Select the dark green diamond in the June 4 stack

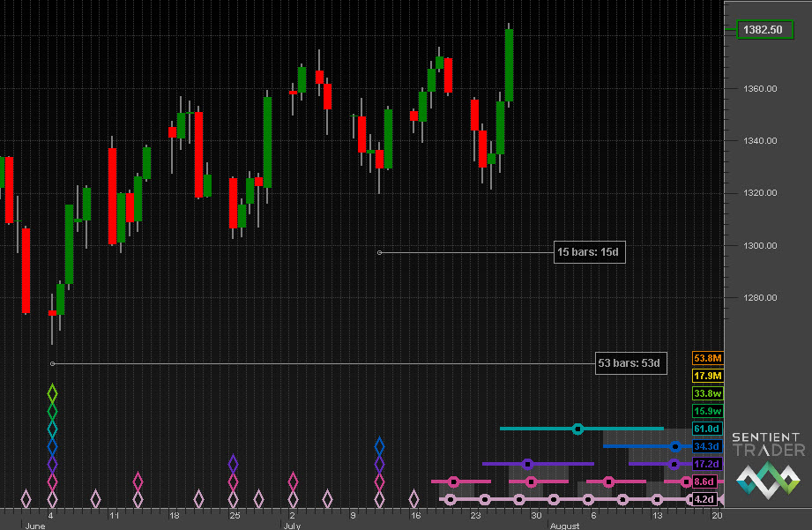(x=52, y=410)
